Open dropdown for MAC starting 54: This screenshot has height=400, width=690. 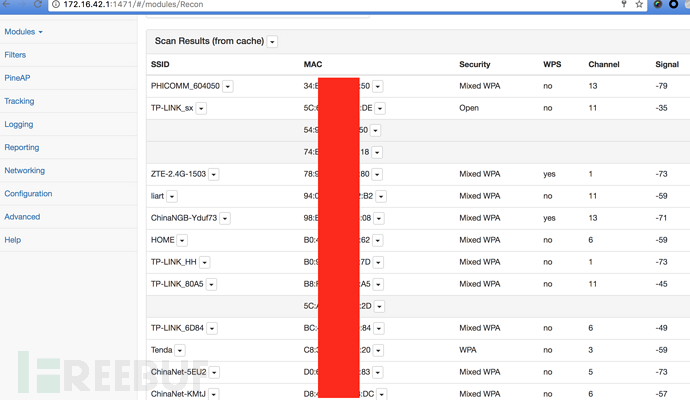(375, 130)
